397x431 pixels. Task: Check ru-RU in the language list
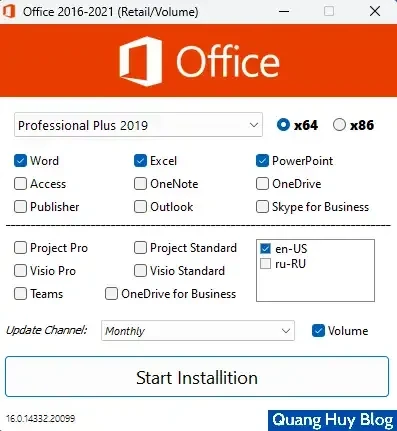[265, 264]
